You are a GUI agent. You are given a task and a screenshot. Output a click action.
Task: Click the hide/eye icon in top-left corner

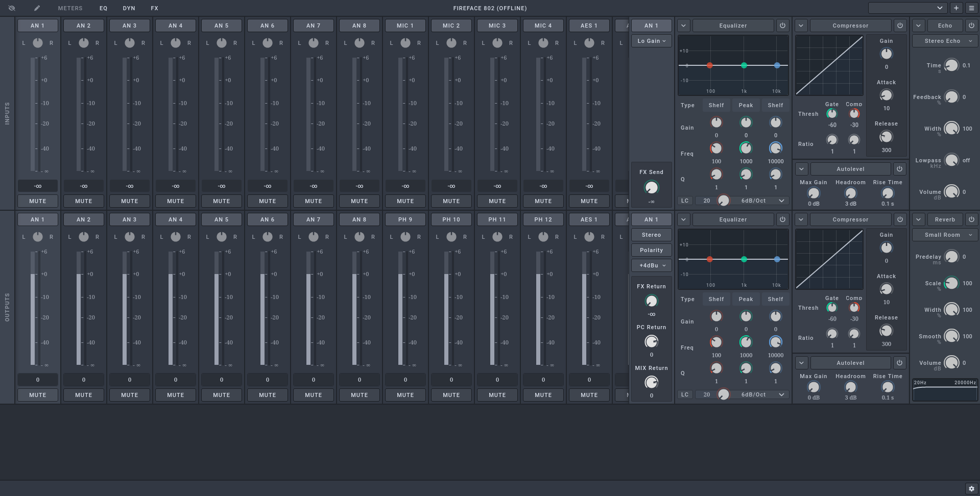[12, 8]
